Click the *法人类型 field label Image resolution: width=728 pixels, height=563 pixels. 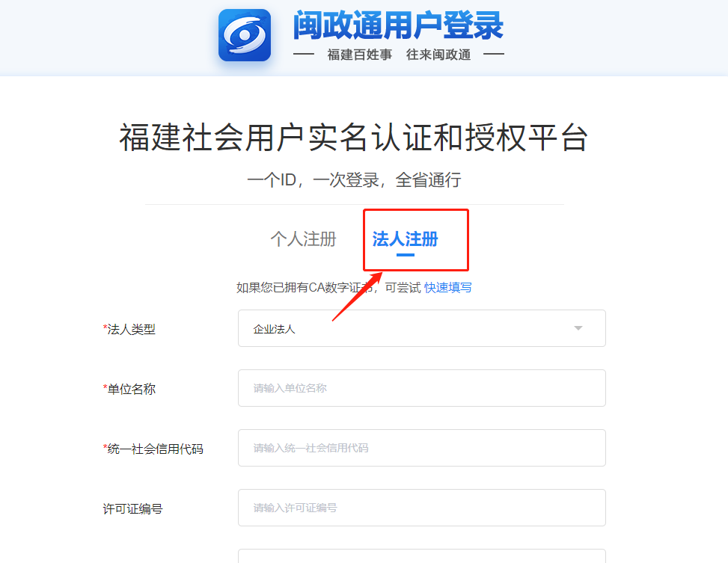pyautogui.click(x=129, y=330)
